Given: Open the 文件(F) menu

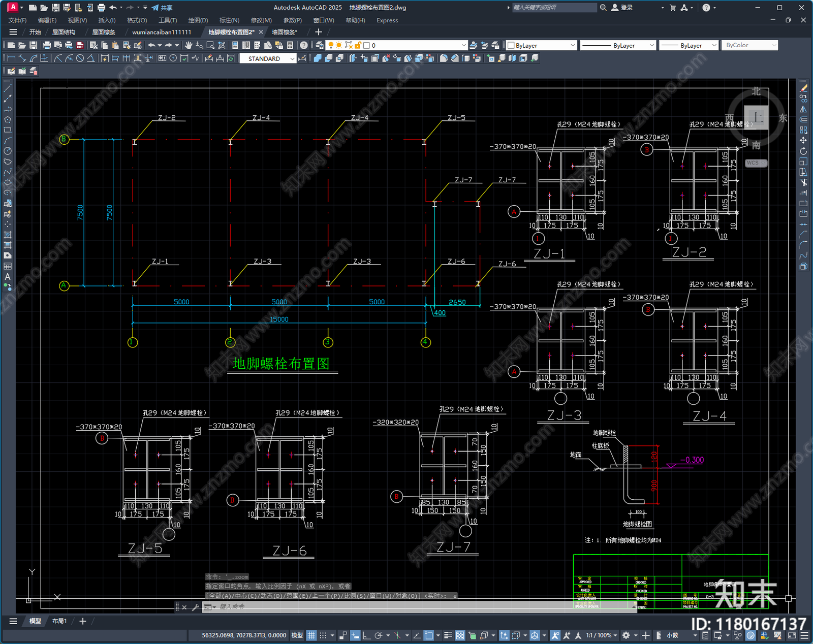Looking at the screenshot, I should 17,20.
